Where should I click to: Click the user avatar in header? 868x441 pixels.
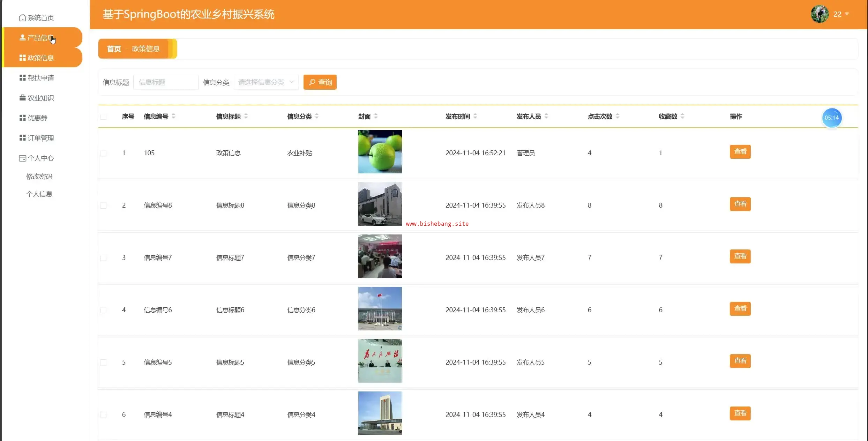click(x=819, y=14)
